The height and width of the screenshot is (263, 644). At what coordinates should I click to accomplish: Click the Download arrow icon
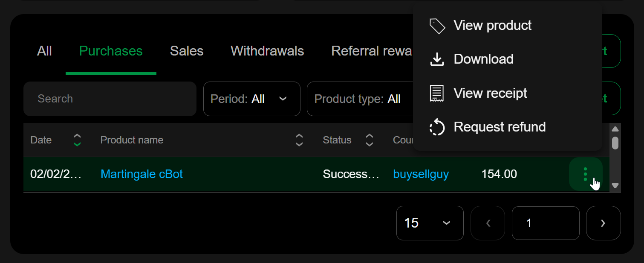click(x=437, y=59)
